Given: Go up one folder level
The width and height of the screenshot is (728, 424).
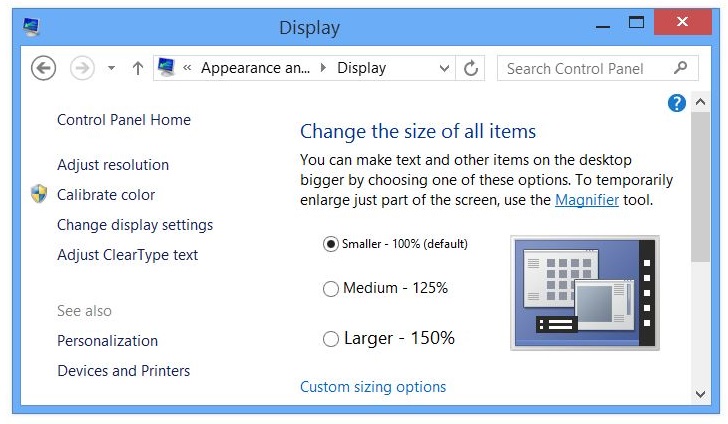Looking at the screenshot, I should (138, 68).
